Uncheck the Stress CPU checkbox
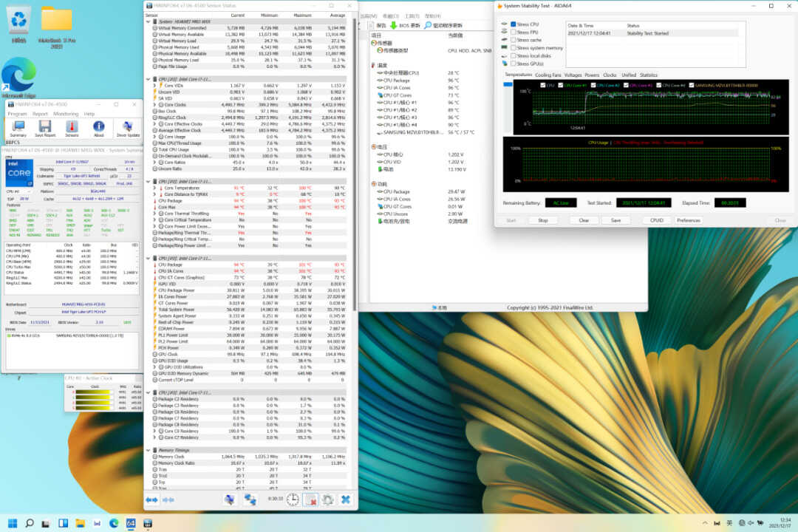This screenshot has height=532, width=798. tap(514, 24)
